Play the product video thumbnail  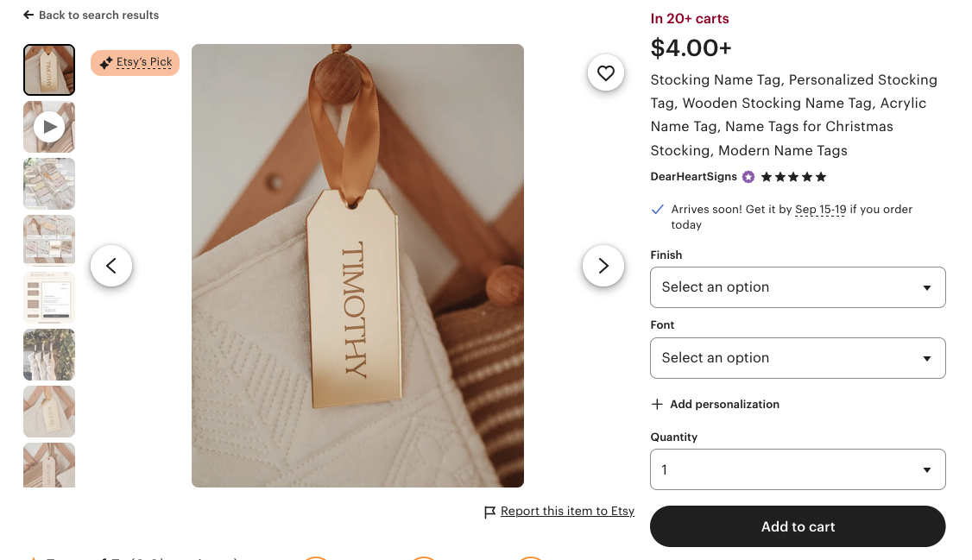coord(48,126)
